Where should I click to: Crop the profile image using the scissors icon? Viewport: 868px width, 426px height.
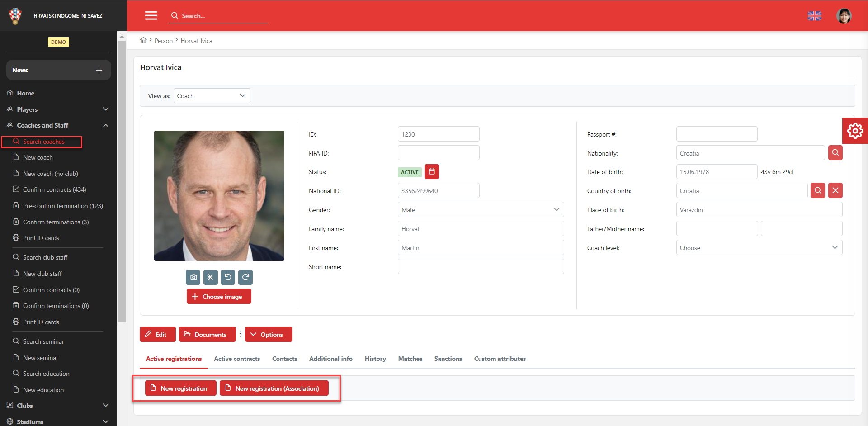pyautogui.click(x=210, y=277)
